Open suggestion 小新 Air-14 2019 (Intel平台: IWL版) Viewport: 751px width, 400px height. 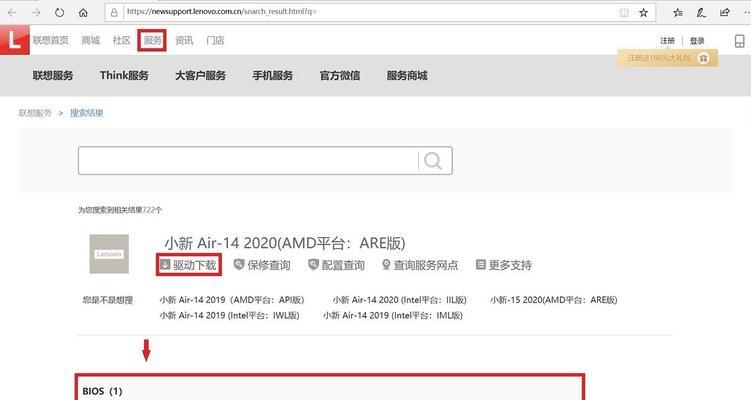(x=229, y=315)
